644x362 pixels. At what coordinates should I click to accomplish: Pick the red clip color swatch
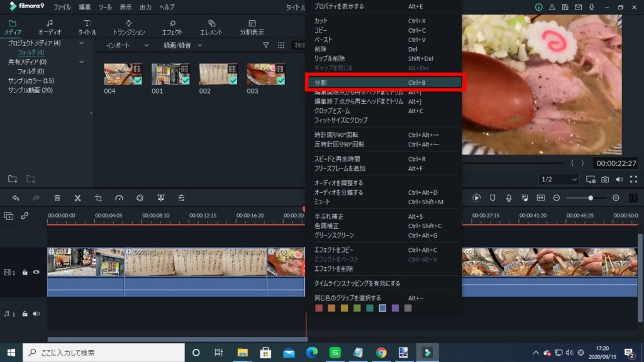[318, 308]
